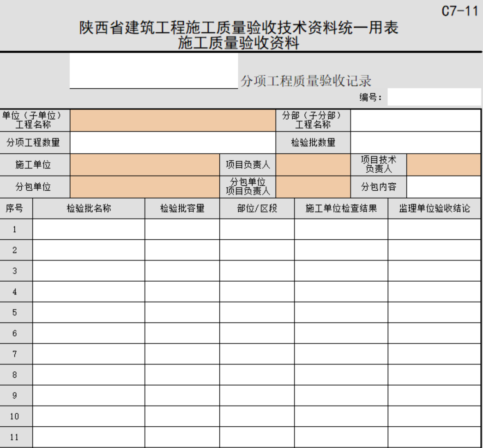Click the 检验批名称 cell in row 1

click(x=89, y=229)
